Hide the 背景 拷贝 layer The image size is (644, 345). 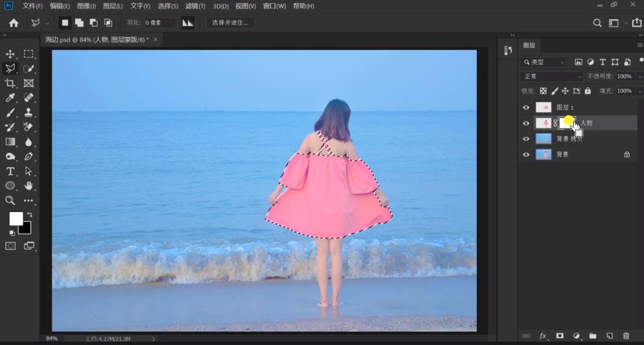(526, 139)
